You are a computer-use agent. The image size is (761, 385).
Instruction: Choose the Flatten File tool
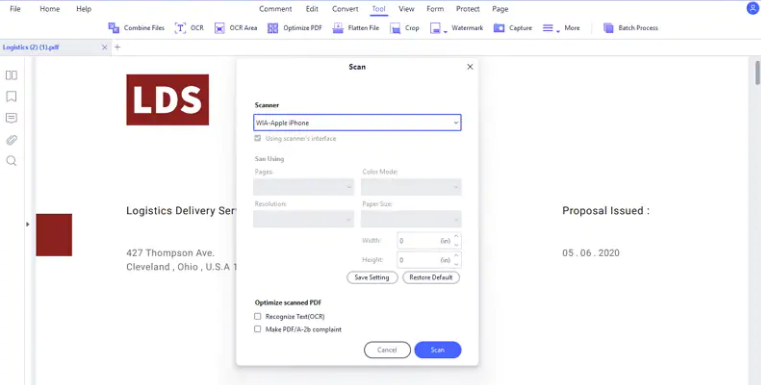tap(356, 28)
